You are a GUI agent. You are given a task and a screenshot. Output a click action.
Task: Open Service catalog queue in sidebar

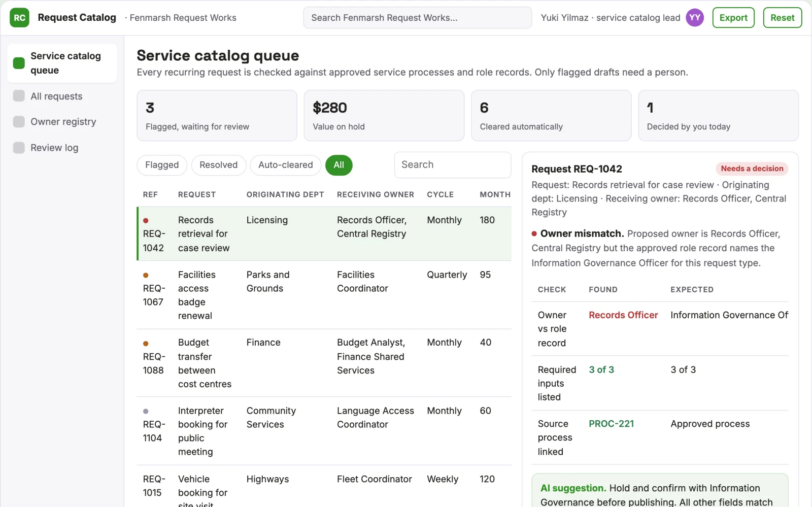pos(62,63)
